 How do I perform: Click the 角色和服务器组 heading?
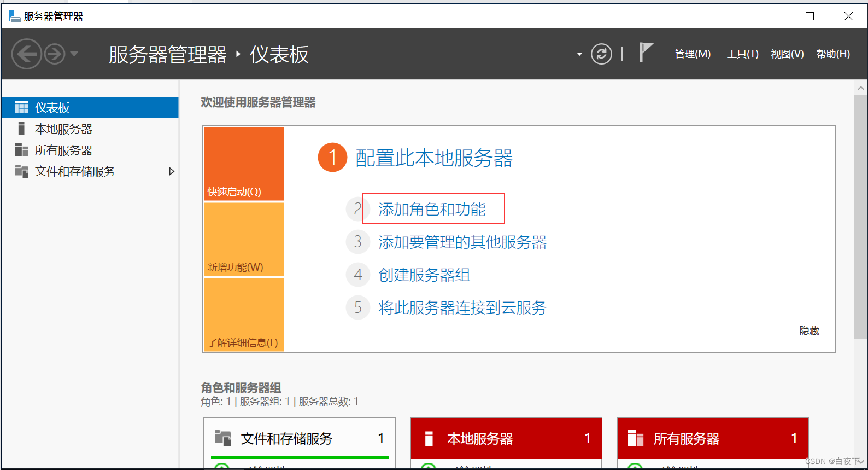pos(241,387)
